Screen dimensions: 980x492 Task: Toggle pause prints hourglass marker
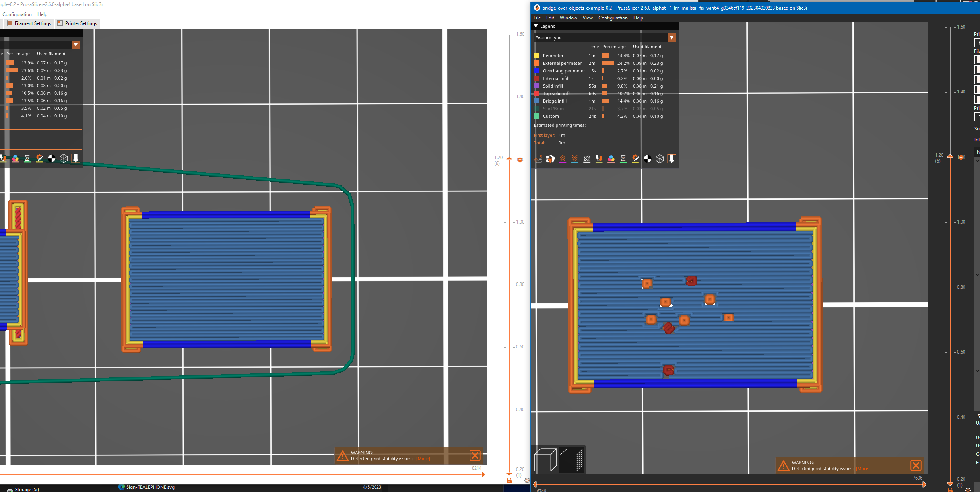point(623,159)
